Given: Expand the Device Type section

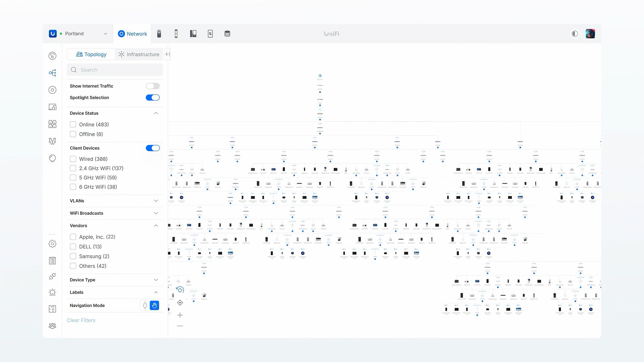Looking at the screenshot, I should click(x=156, y=280).
